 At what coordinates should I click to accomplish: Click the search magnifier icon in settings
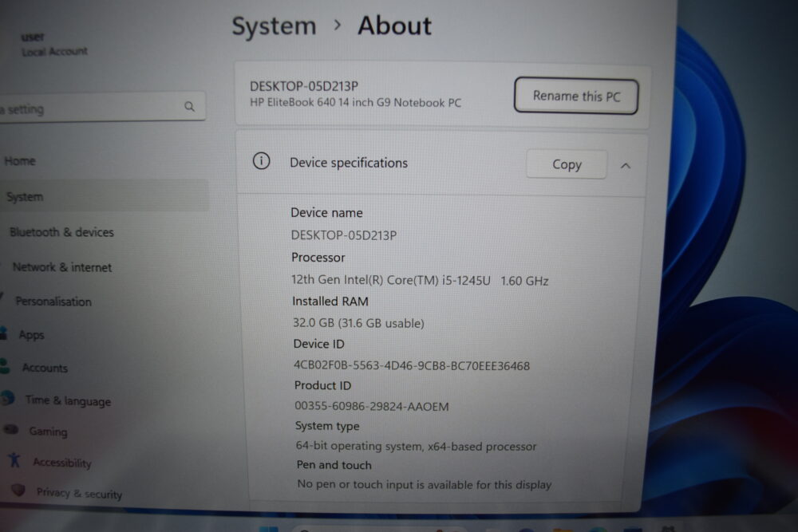tap(189, 107)
